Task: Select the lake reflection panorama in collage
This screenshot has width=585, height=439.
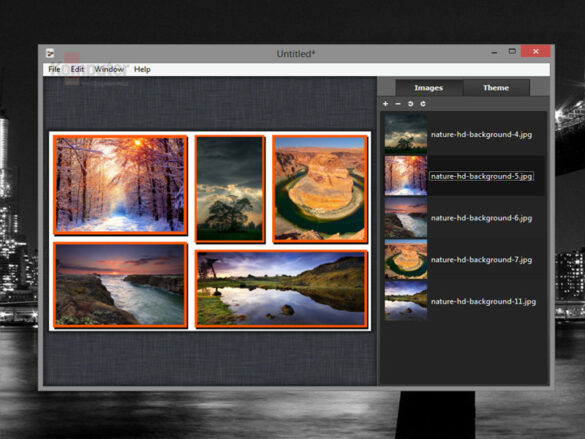Action: pos(281,289)
